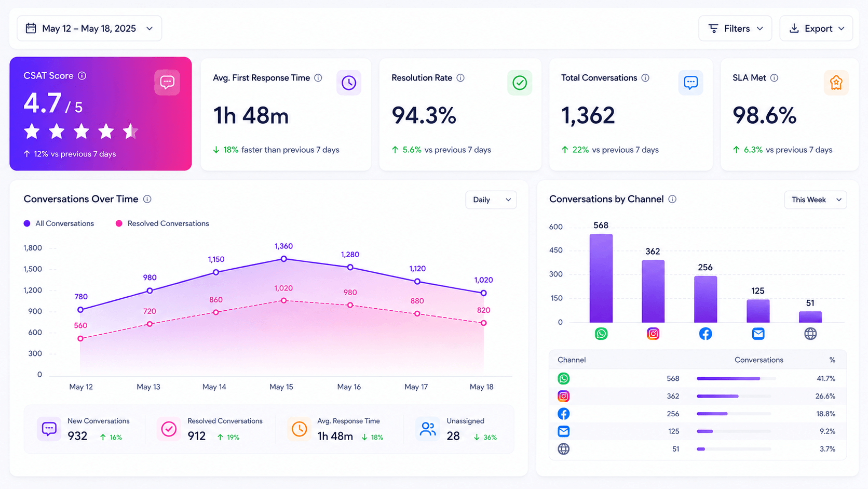The image size is (868, 489).
Task: Click the Resolved Conversations 912 value
Action: [197, 436]
